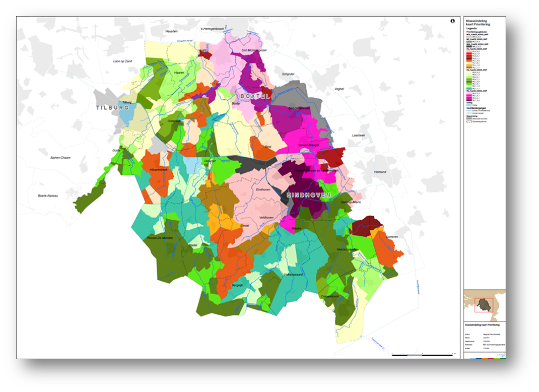Image resolution: width=539 pixels, height=392 pixels.
Task: Click the gray "Overig" legend symbol
Action: [x=468, y=105]
